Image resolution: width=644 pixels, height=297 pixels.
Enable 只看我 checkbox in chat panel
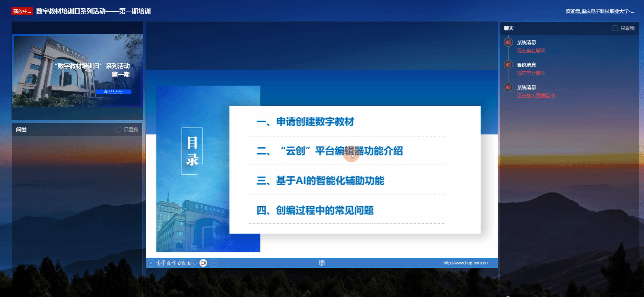[615, 28]
